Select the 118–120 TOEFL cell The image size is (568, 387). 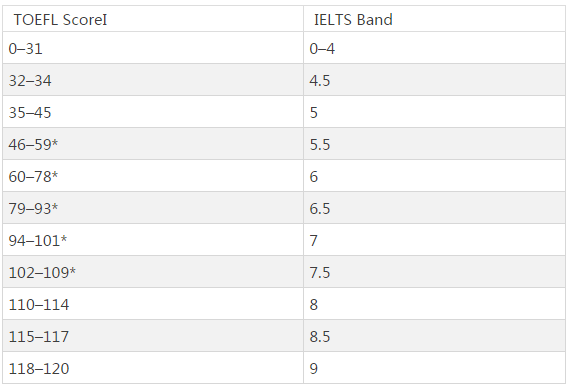(x=153, y=368)
